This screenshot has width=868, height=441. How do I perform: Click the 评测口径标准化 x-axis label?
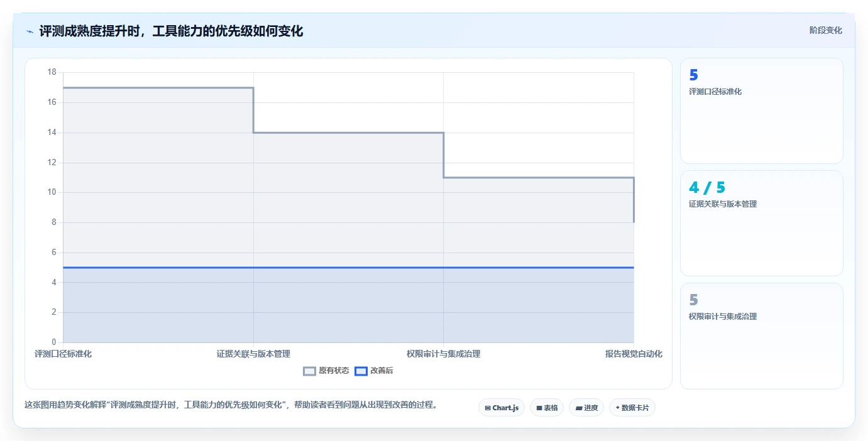click(x=63, y=354)
